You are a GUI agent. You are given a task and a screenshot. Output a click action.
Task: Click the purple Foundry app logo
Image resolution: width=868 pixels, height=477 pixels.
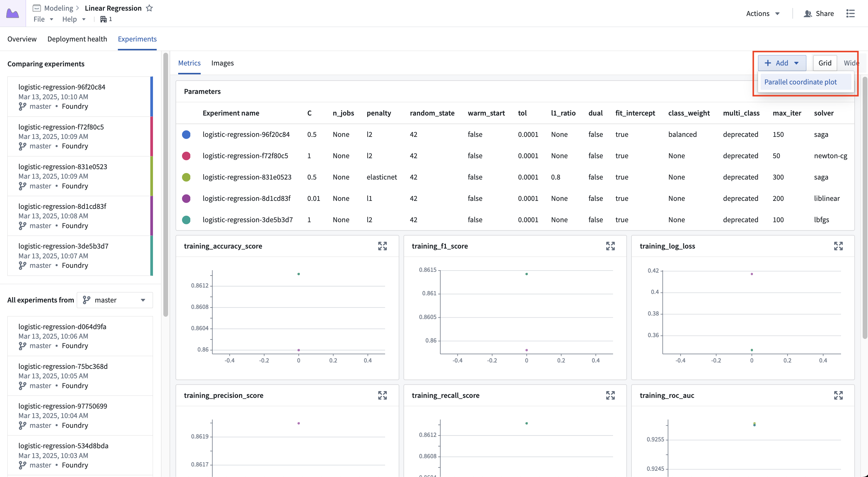(13, 13)
